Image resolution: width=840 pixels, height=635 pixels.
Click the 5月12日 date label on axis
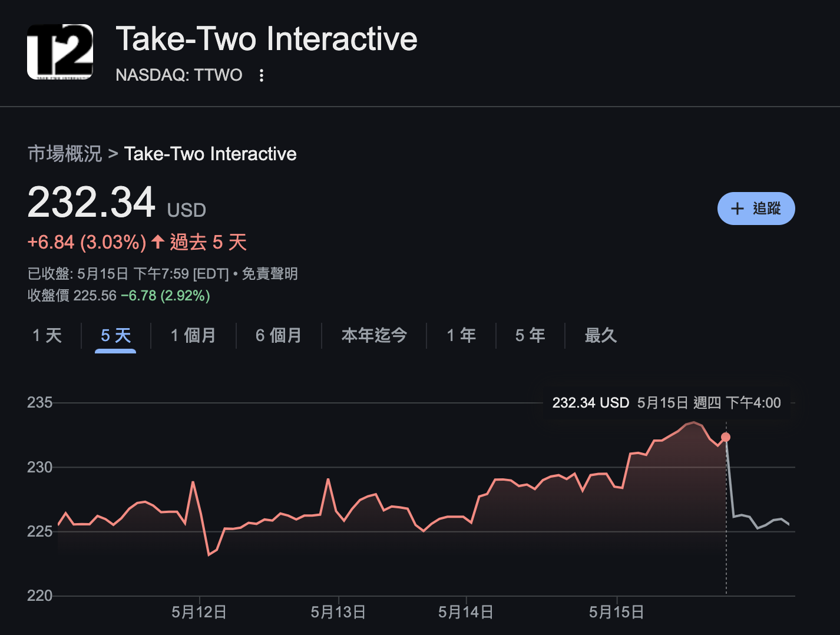point(199,612)
